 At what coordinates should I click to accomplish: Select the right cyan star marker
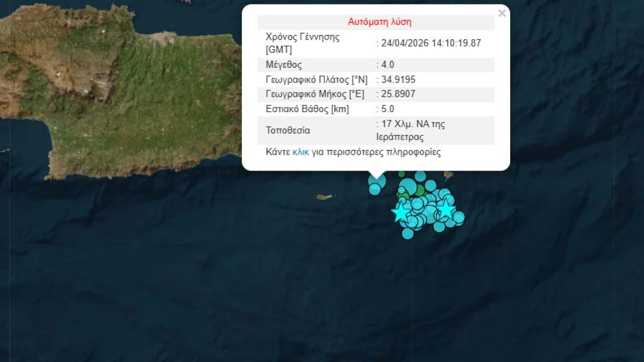click(445, 209)
